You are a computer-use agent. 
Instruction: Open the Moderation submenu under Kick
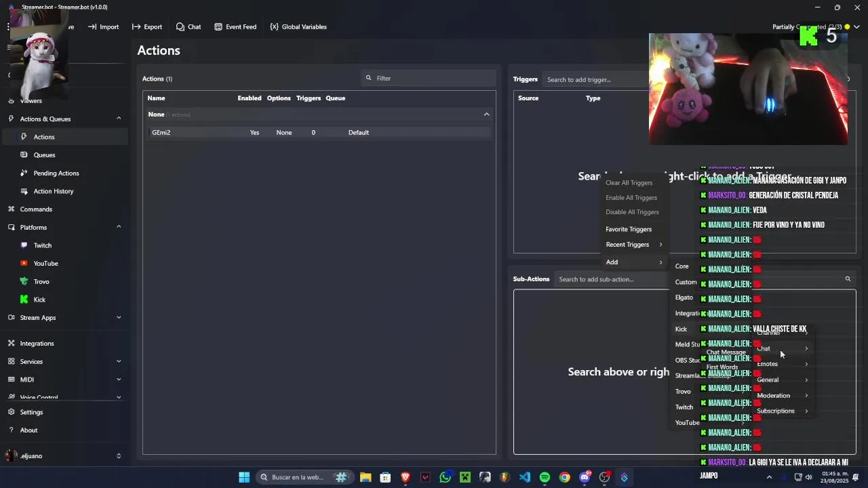point(783,396)
